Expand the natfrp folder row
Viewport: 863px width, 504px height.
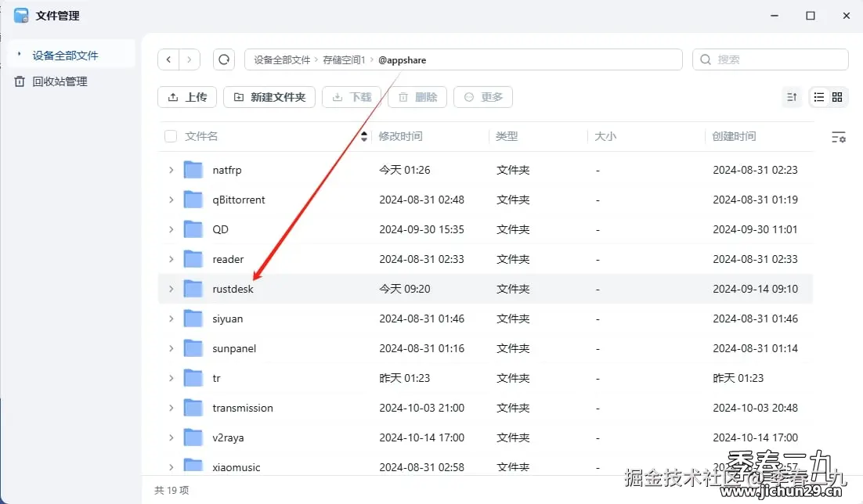point(172,170)
